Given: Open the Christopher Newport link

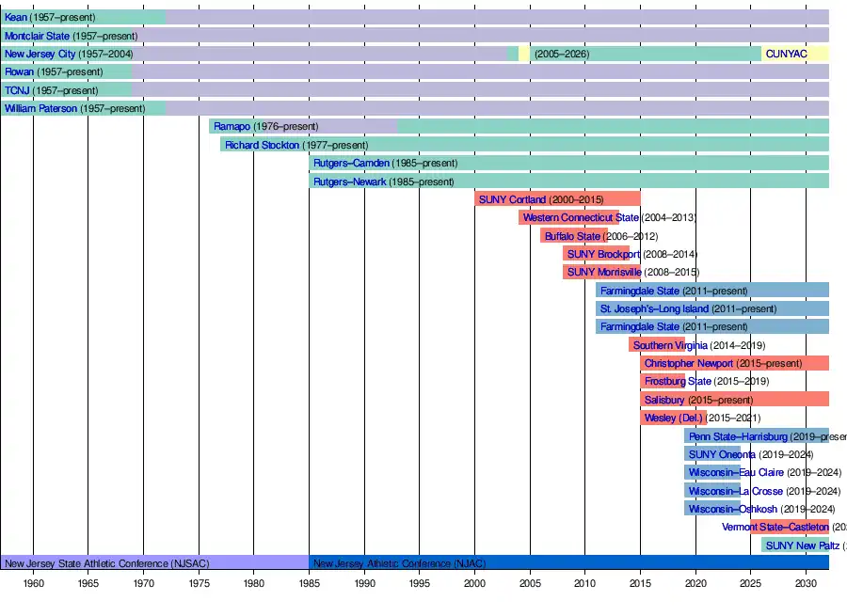Looking at the screenshot, I should [x=688, y=364].
